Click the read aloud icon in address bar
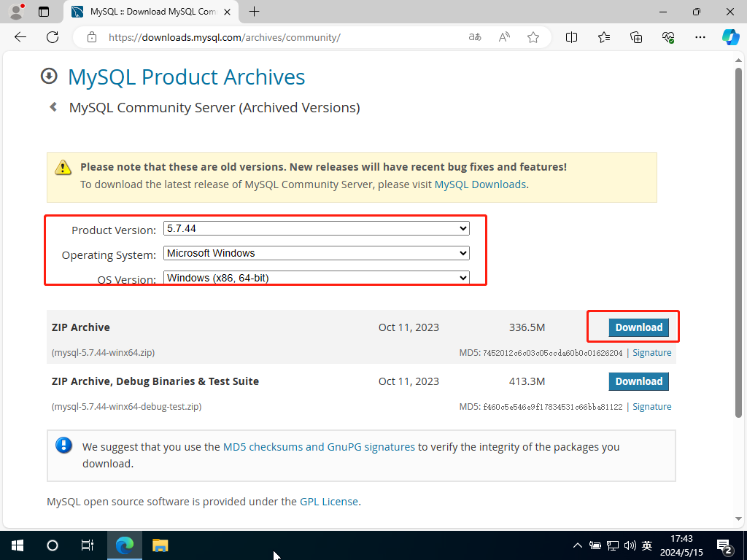Screen dimensions: 747x560 pos(504,37)
